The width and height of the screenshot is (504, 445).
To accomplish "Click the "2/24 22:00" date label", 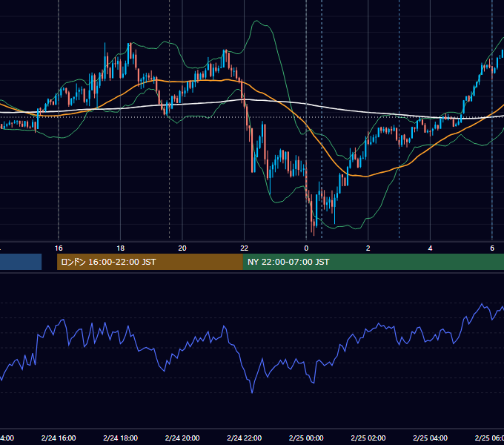I will click(245, 438).
